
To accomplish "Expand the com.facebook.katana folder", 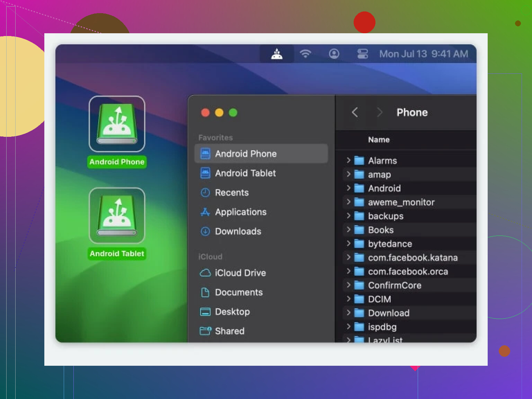I will coord(348,257).
